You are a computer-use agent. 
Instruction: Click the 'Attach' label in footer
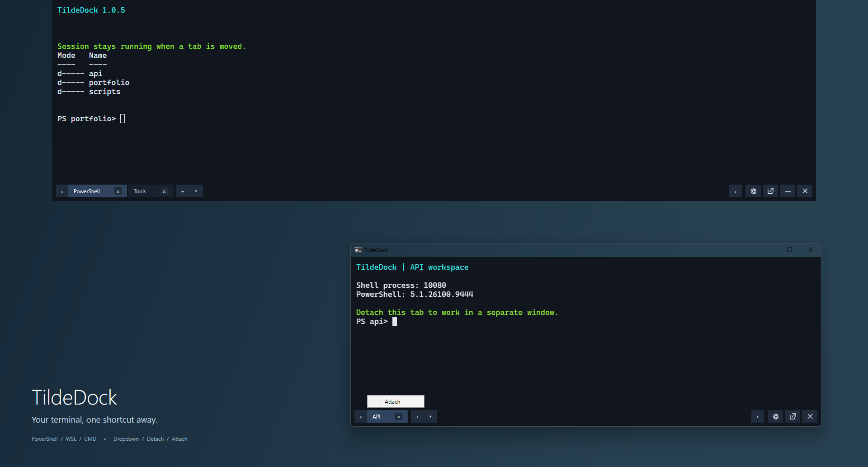click(x=179, y=439)
